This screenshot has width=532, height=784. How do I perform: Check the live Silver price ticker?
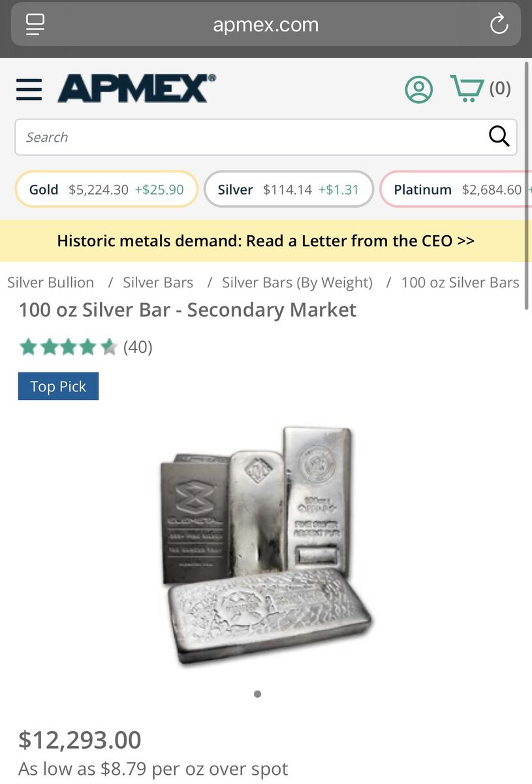pos(288,189)
